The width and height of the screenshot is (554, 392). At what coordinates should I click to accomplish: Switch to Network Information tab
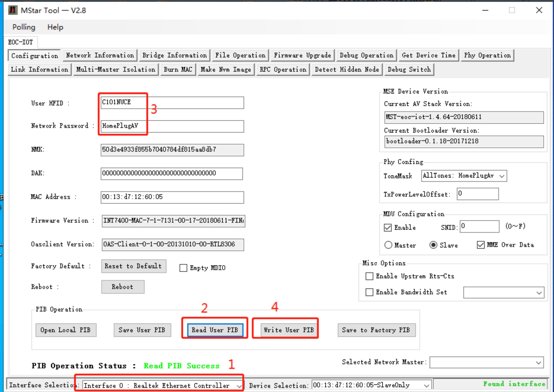(x=100, y=55)
